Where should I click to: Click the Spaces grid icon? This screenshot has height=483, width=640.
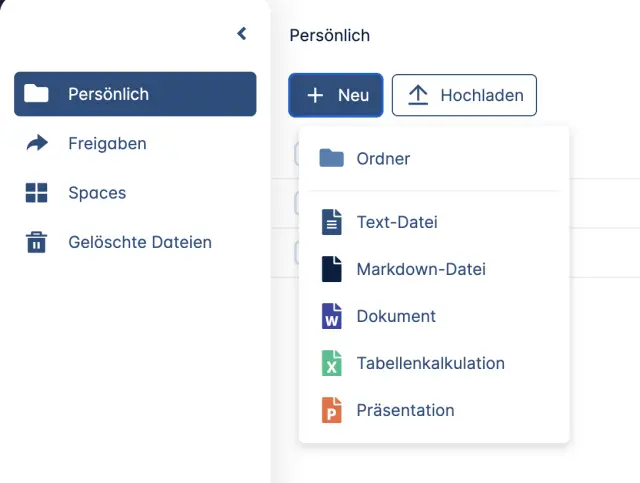36,193
